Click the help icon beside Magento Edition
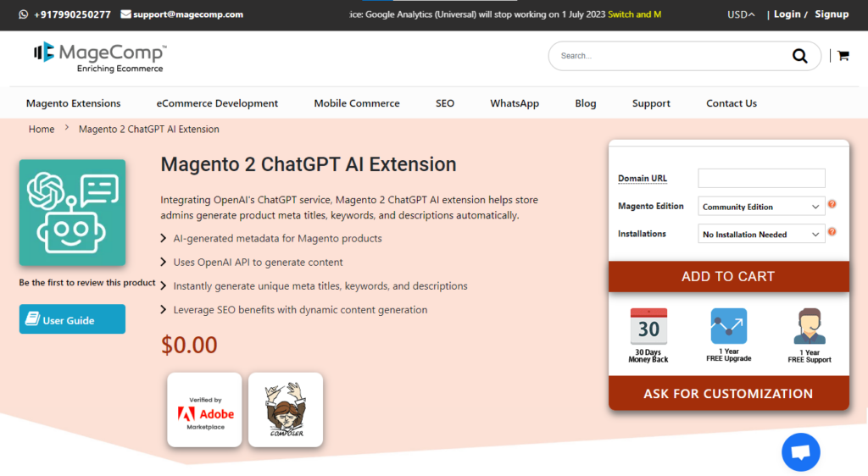 point(832,205)
